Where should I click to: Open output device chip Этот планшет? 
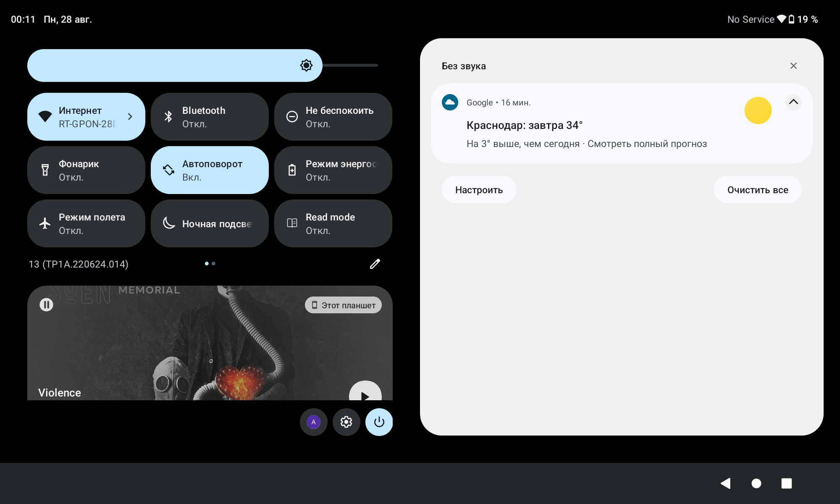(x=343, y=305)
